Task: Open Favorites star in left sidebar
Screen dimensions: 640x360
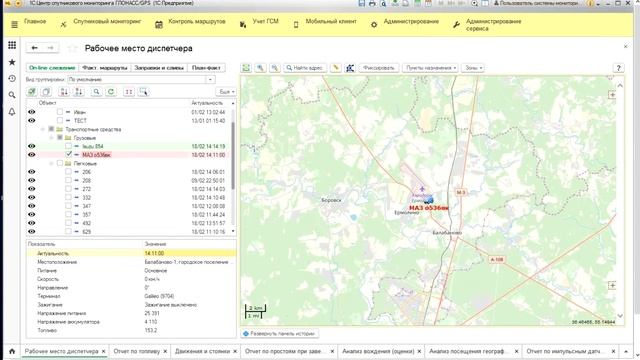Action: [12, 62]
